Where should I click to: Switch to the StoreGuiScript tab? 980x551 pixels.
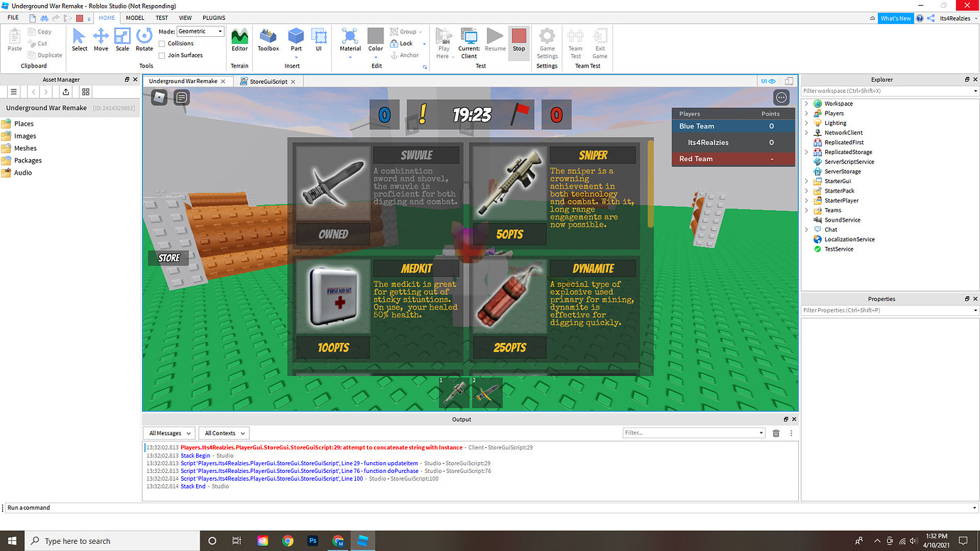pyautogui.click(x=268, y=81)
